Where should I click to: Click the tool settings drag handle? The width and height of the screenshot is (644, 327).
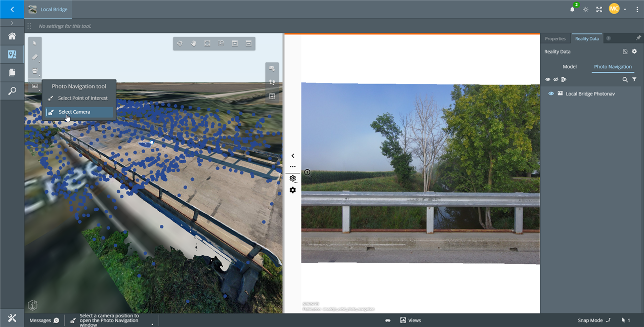point(29,26)
